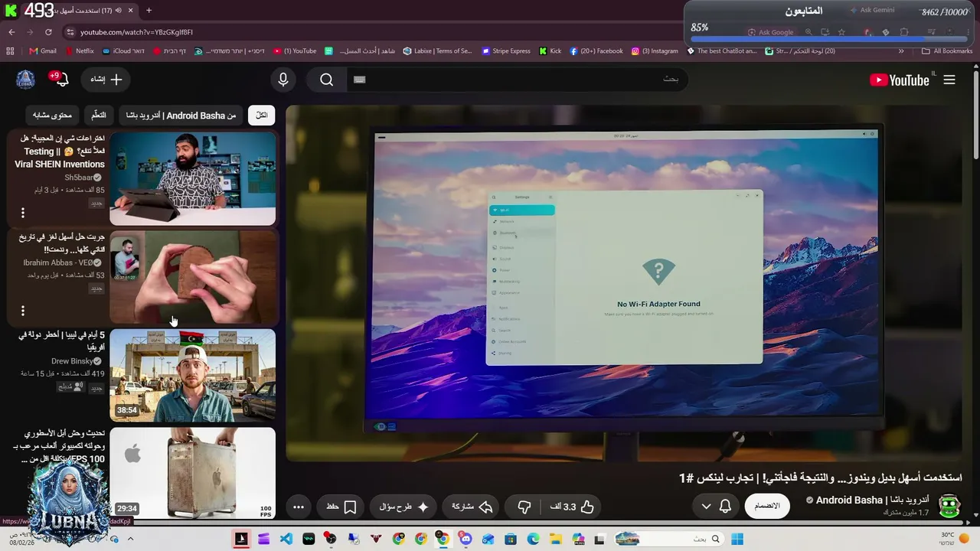980x551 pixels.
Task: Open the Android Basha channel avatar
Action: point(949,506)
